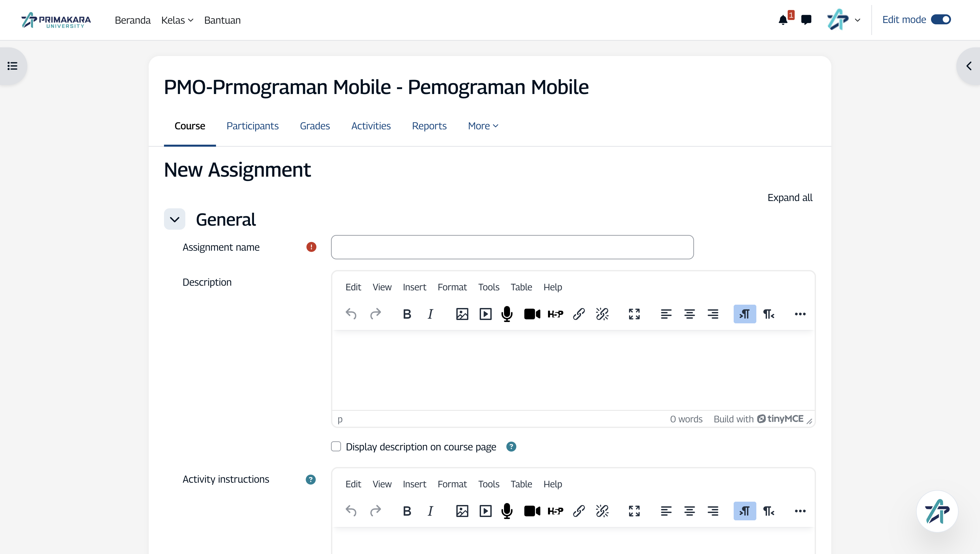Select the Course tab

(x=189, y=126)
